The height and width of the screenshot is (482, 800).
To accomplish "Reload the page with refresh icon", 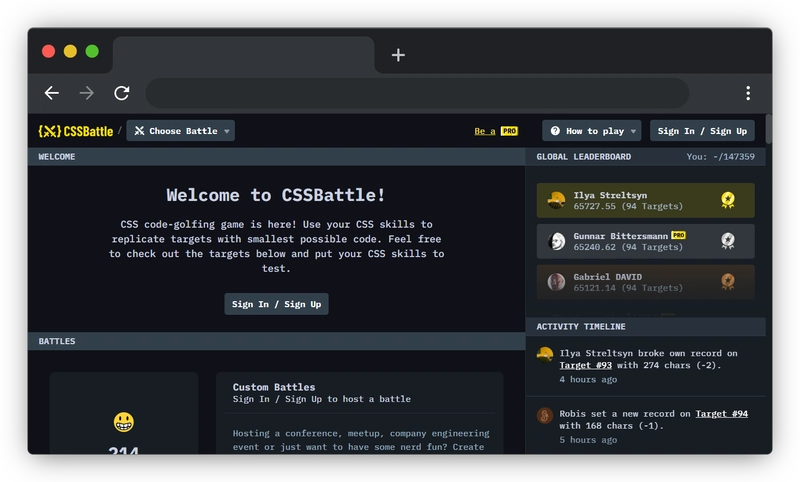I will (x=121, y=93).
